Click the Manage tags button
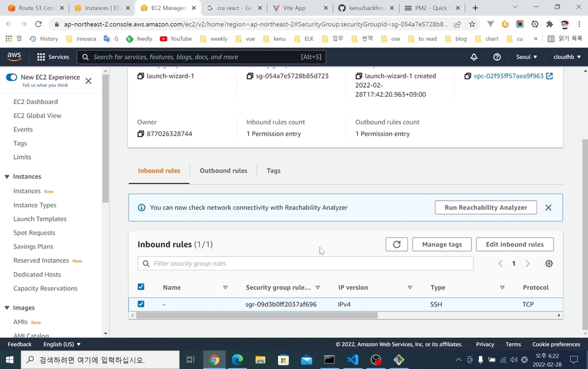The height and width of the screenshot is (369, 588). [x=442, y=244]
